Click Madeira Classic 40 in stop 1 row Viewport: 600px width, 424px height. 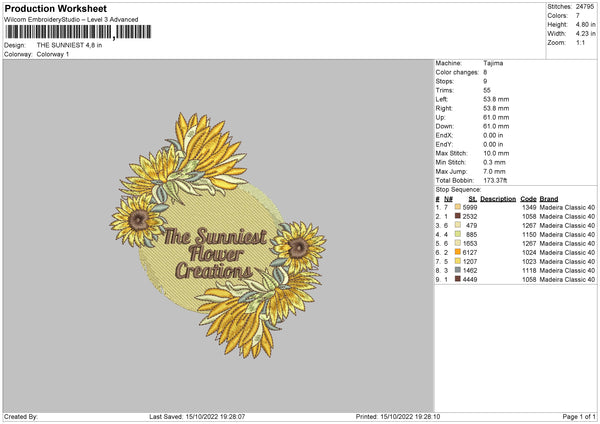click(x=567, y=207)
